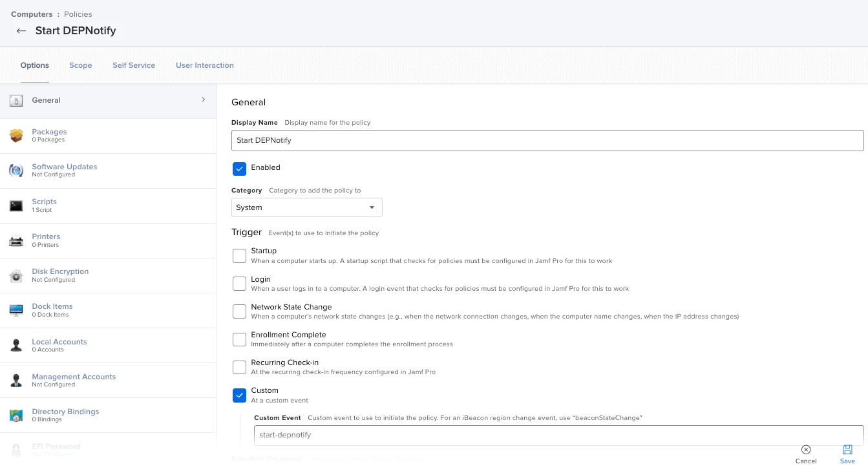Select the Printers sidebar label
This screenshot has width=868, height=473.
click(x=46, y=236)
